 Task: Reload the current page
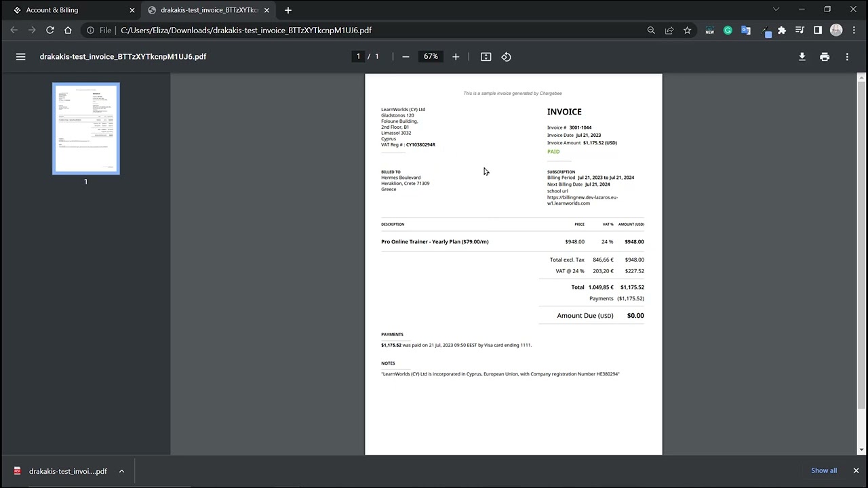(50, 30)
